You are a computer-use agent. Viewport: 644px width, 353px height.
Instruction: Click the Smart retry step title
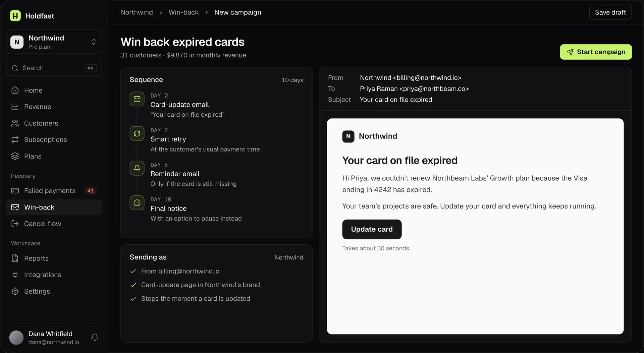[x=168, y=139]
